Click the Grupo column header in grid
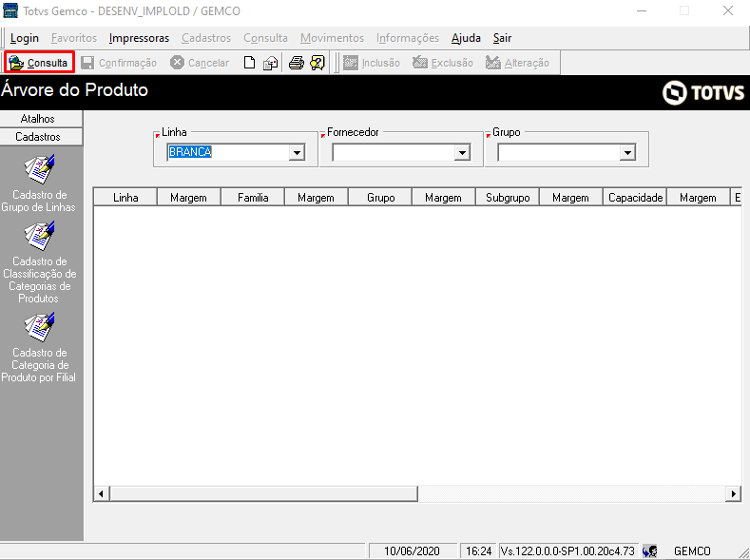The image size is (750, 560). coord(380,198)
